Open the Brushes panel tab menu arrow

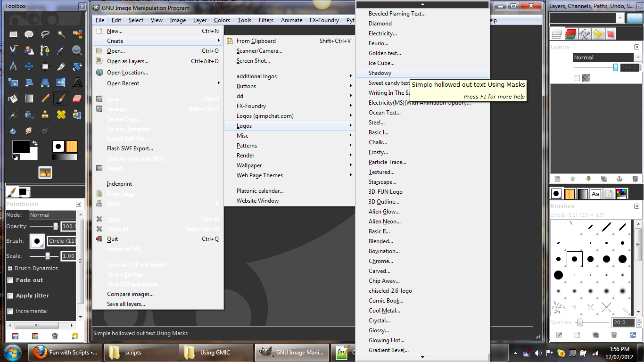click(x=636, y=206)
